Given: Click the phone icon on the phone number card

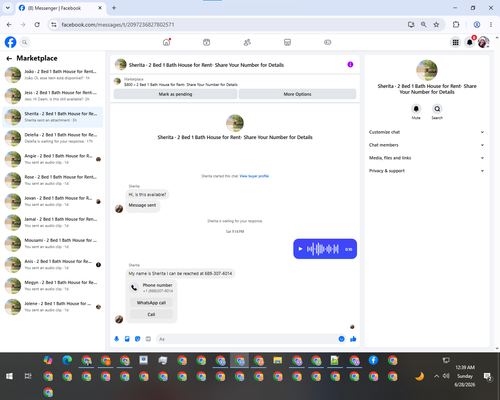Looking at the screenshot, I should (x=134, y=288).
